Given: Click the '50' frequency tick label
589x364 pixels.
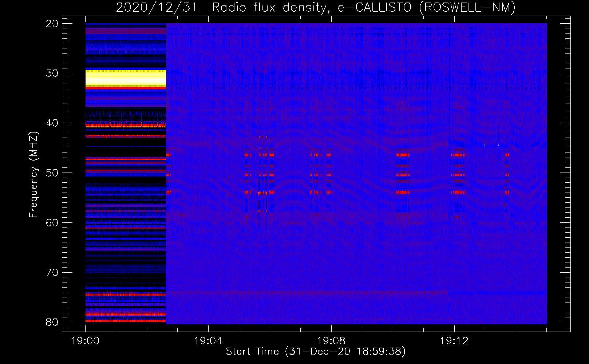Looking at the screenshot, I should 52,173.
